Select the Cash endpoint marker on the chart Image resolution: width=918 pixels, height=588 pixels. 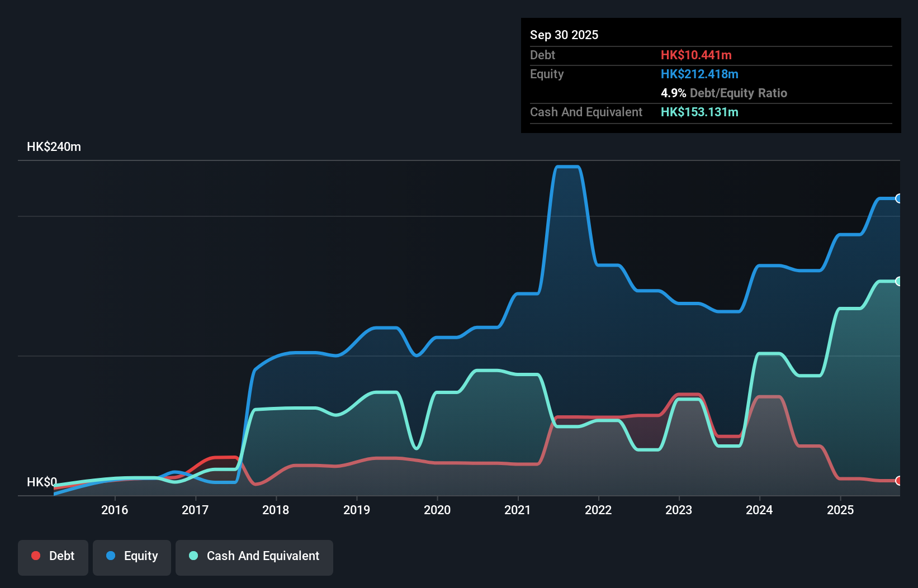898,281
